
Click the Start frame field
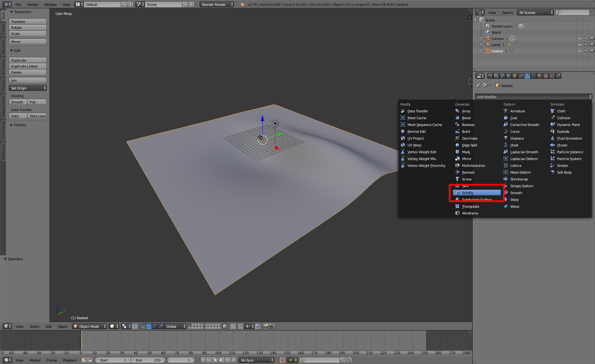[x=113, y=360]
